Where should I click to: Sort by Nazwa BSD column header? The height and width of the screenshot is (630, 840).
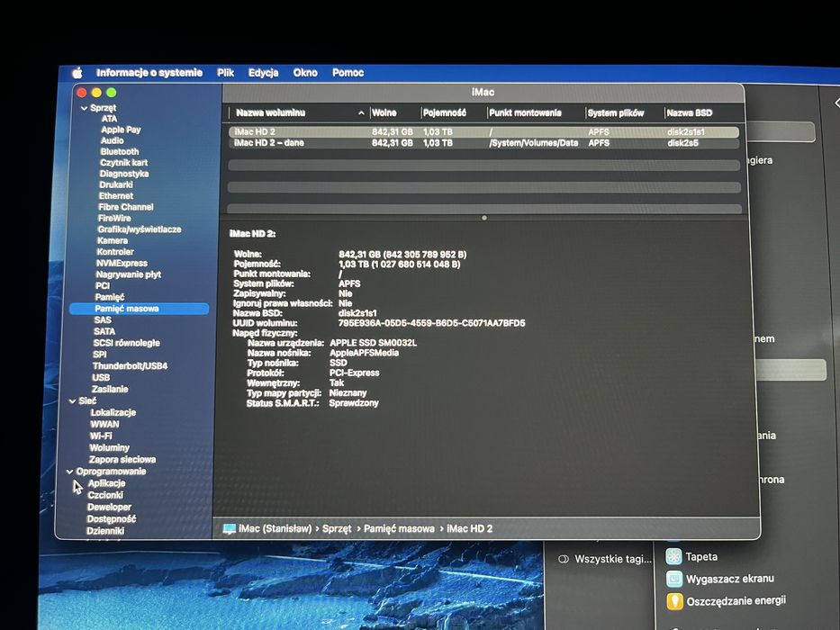690,113
